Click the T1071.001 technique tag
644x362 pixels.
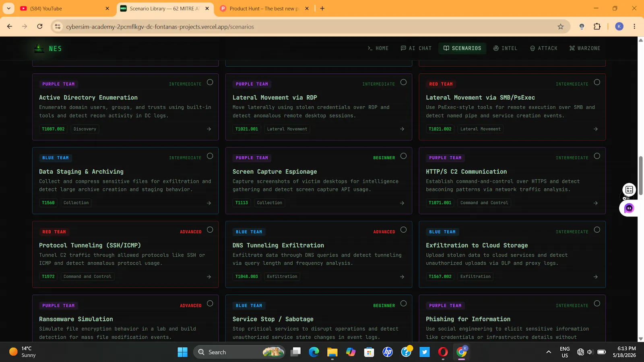tap(440, 203)
